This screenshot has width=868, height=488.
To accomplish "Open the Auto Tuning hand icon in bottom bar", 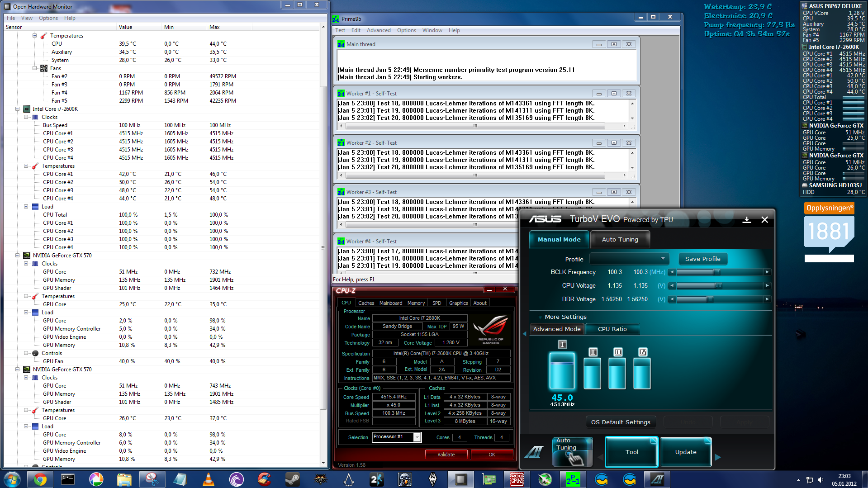I will (x=572, y=451).
